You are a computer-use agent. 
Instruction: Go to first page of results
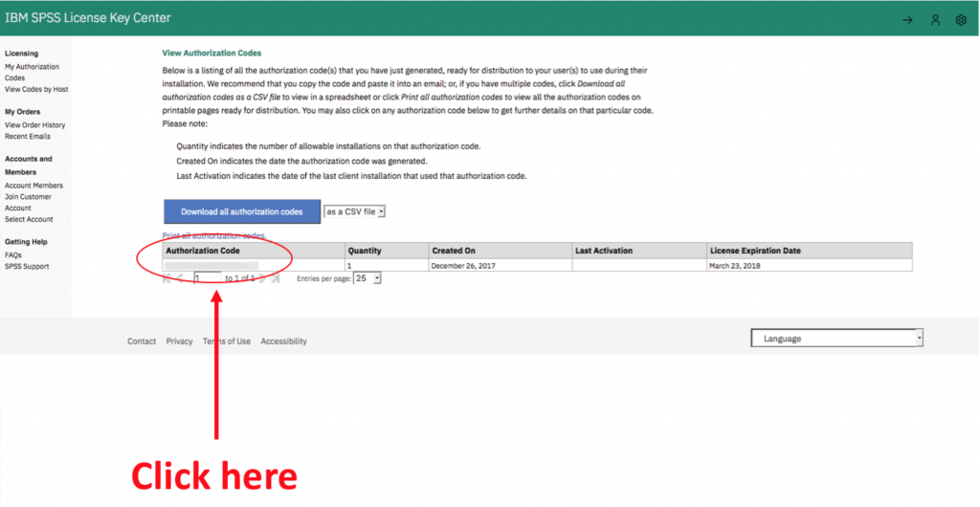coord(167,278)
